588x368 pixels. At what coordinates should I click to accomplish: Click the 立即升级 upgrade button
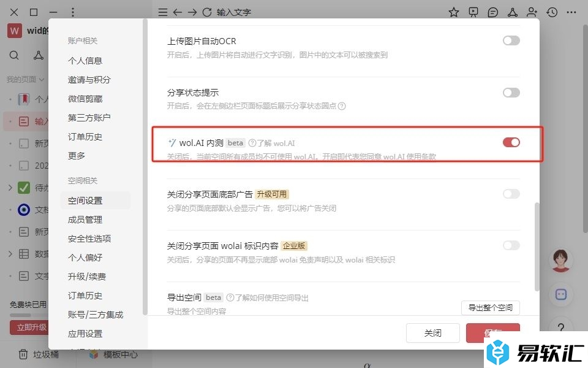(29, 328)
